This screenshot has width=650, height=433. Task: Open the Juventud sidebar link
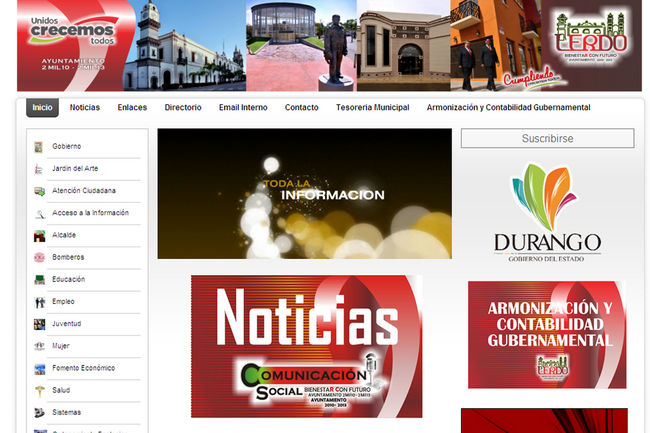67,324
